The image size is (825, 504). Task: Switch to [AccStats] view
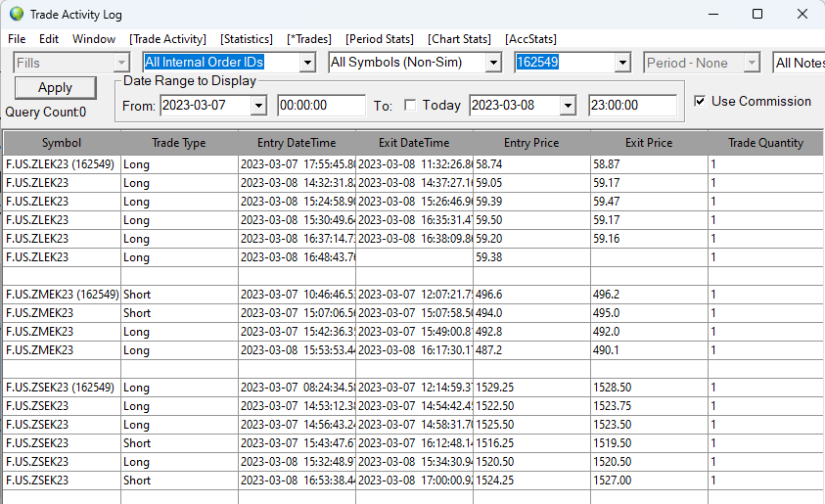tap(530, 39)
